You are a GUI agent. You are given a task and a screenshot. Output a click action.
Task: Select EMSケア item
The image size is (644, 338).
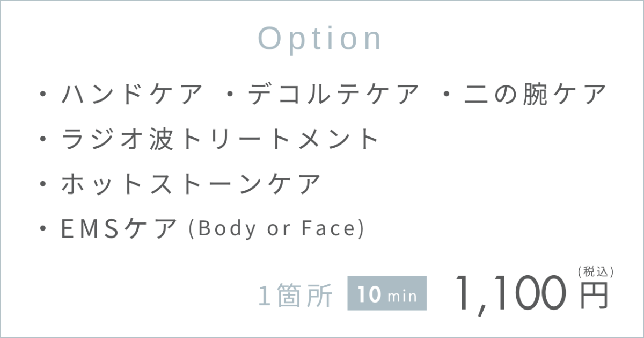[x=120, y=229]
